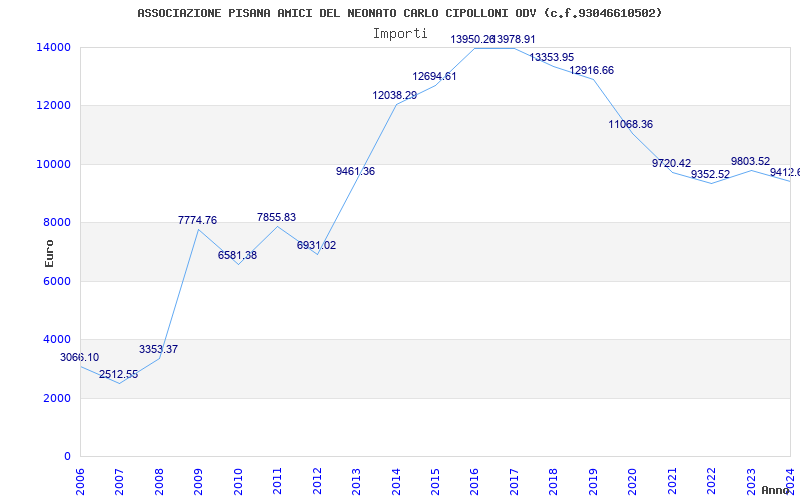
Task: Click x-axis year label 2008
Action: (159, 481)
